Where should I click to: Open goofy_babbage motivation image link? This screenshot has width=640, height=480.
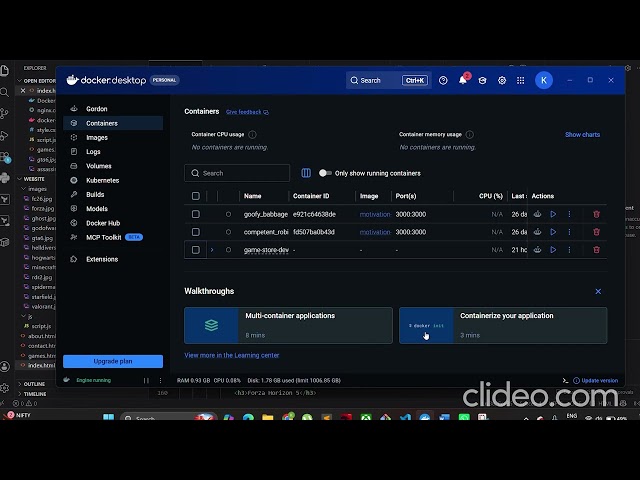[375, 214]
